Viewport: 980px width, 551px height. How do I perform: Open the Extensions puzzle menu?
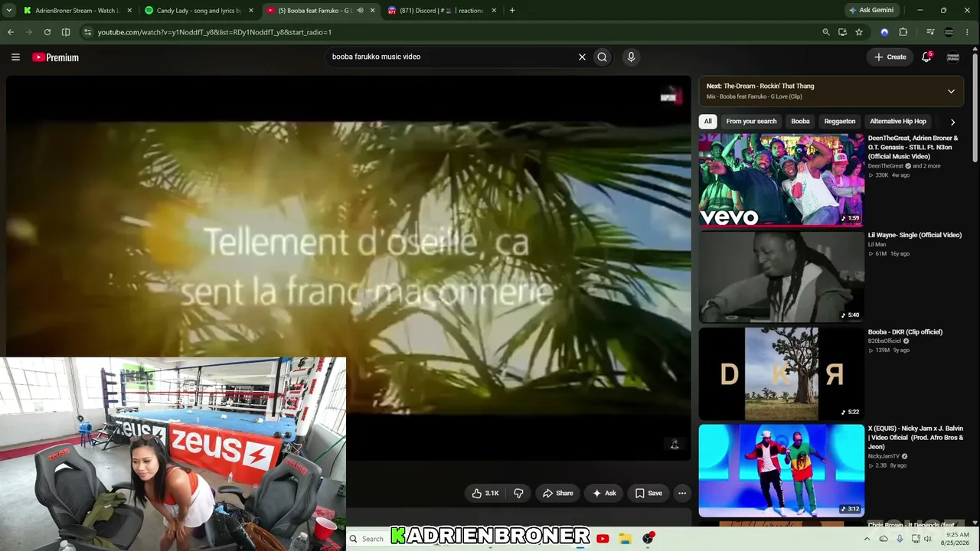903,32
